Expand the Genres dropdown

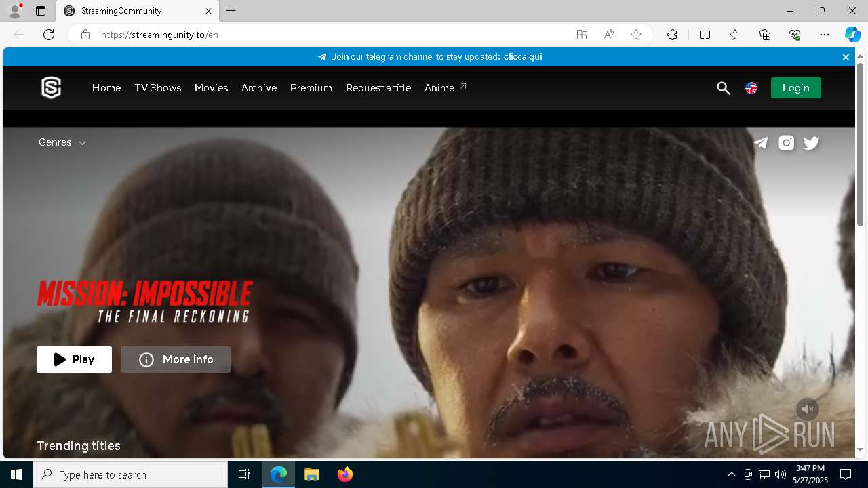pos(62,142)
